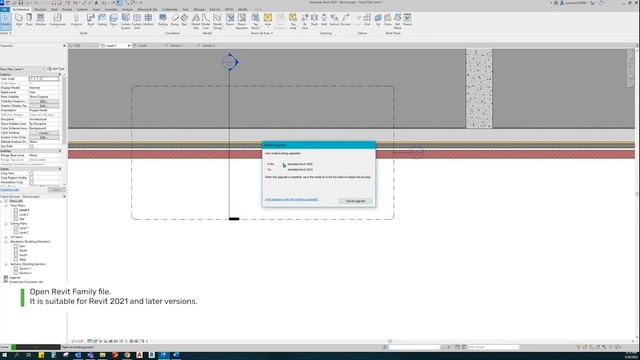
Task: Select the Window tool
Action: 40,20
